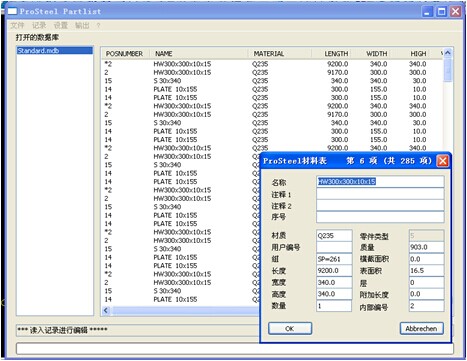The height and width of the screenshot is (361, 467).
Task: Cancel the dialog with Abbrechen
Action: pos(421,328)
